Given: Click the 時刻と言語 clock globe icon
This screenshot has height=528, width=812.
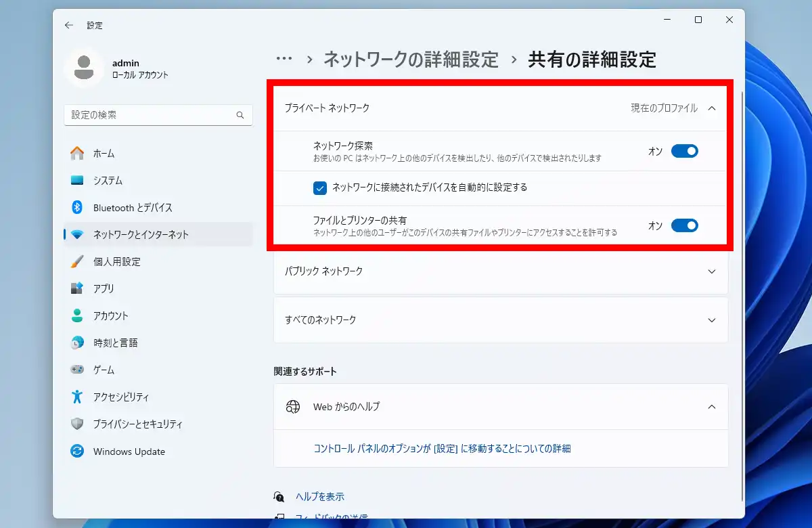Looking at the screenshot, I should [x=77, y=343].
